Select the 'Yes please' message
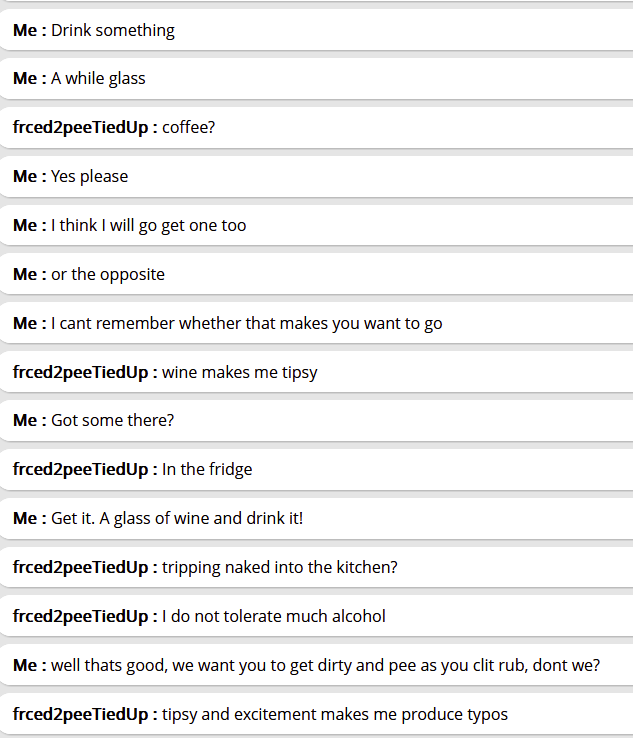Viewport: 633px width, 738px height. click(90, 177)
